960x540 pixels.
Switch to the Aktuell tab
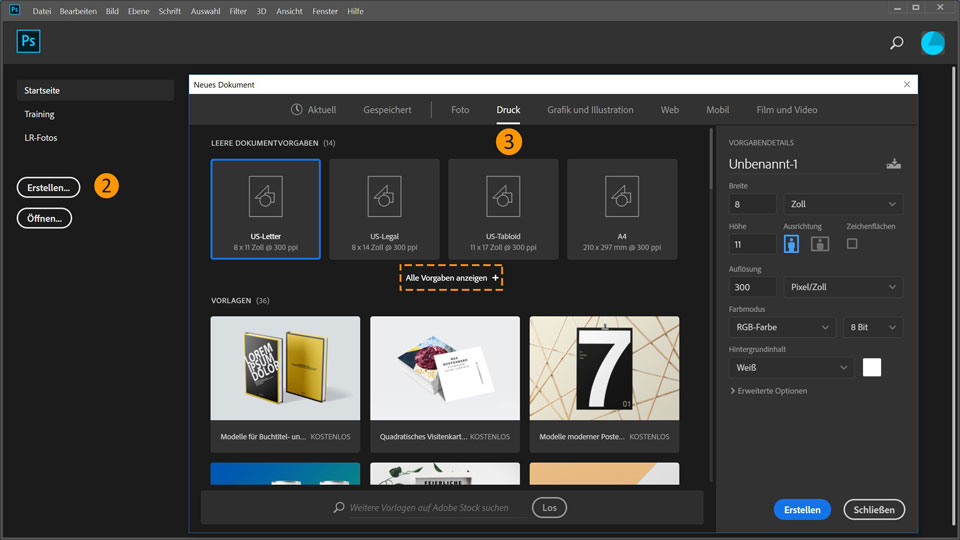pyautogui.click(x=313, y=110)
